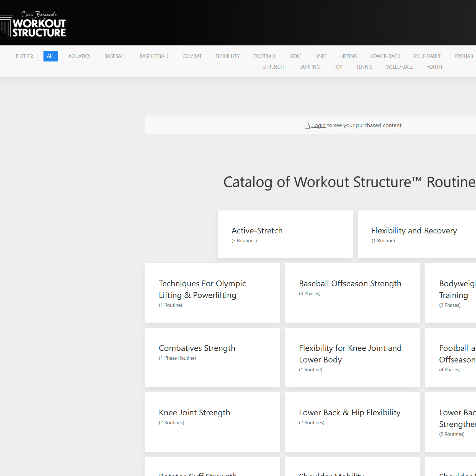Open the Active-Stretch routines card
Screen dimensions: 476x476
(x=285, y=234)
